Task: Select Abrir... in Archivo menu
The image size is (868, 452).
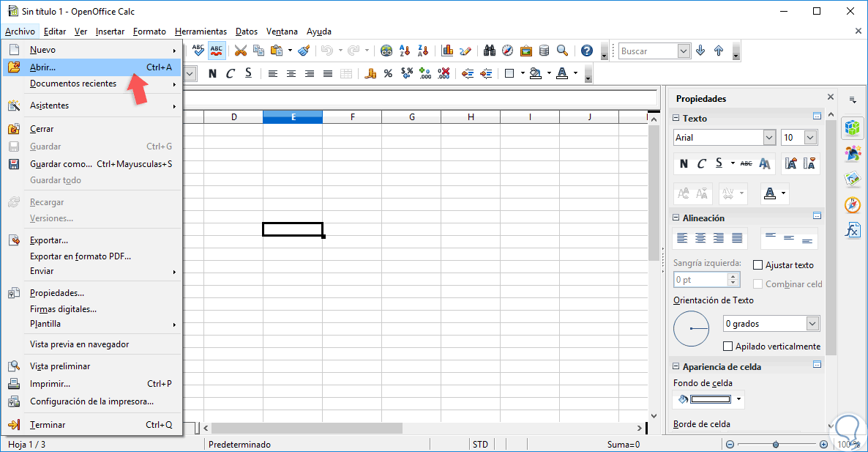Action: pyautogui.click(x=92, y=67)
